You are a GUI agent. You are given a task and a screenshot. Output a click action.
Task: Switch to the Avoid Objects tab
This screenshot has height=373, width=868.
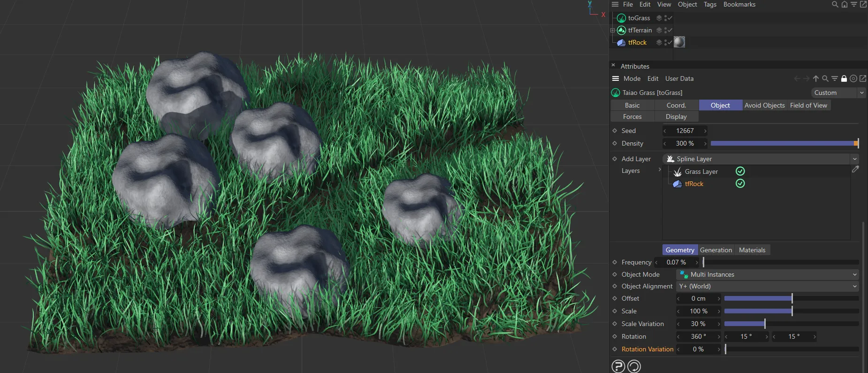[764, 105]
